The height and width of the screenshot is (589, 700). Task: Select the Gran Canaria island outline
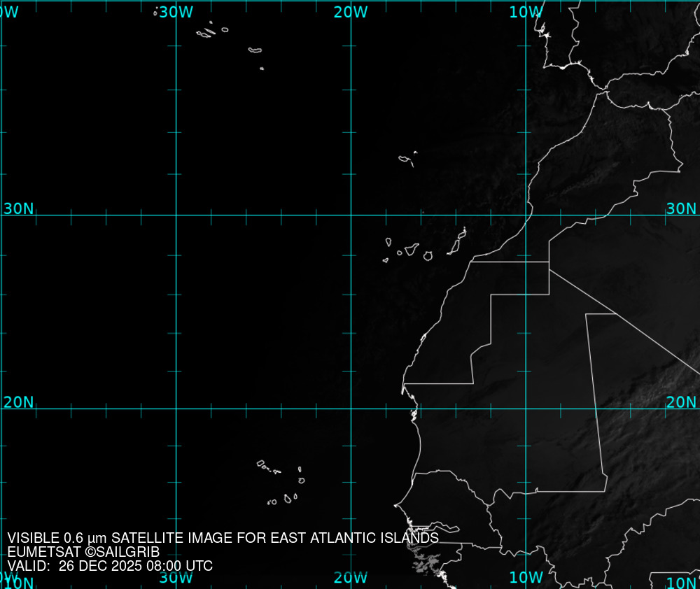point(428,256)
